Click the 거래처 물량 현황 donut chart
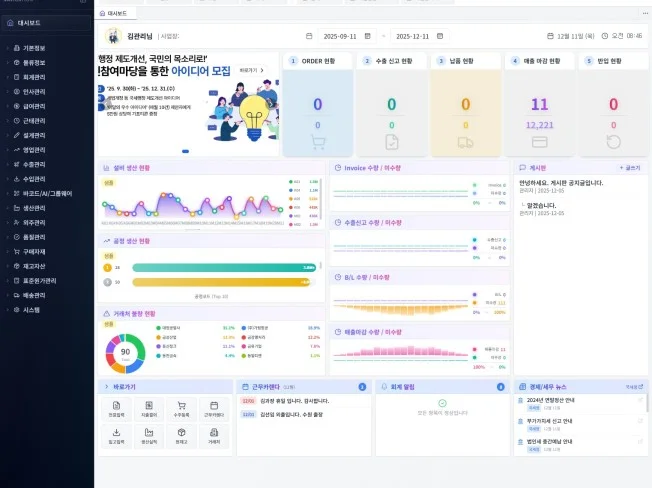652x488 pixels. (x=126, y=351)
